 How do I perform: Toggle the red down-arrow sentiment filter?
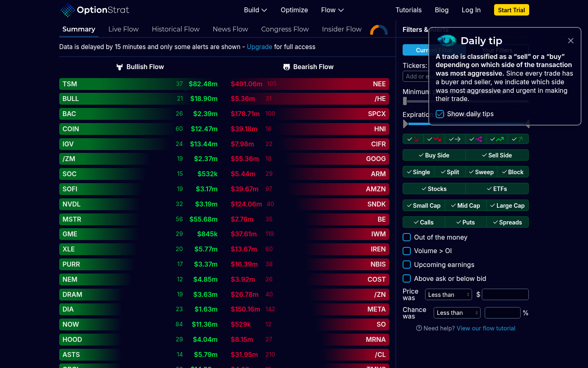413,139
